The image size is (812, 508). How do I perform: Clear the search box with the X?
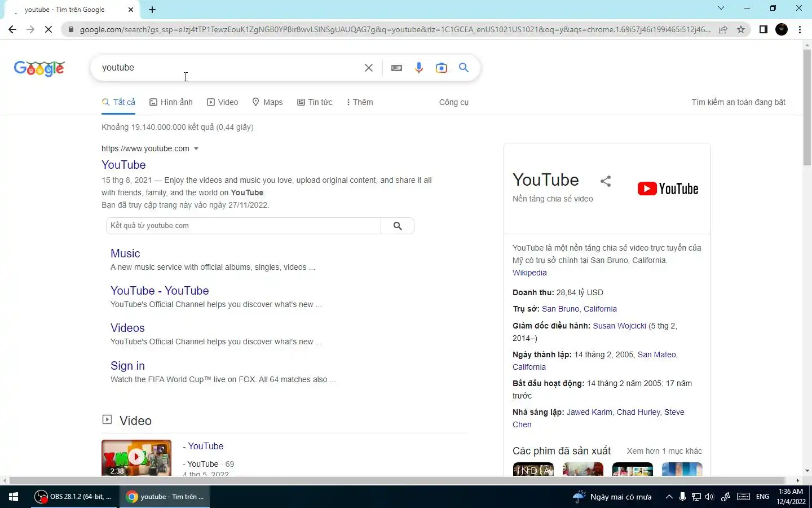369,68
